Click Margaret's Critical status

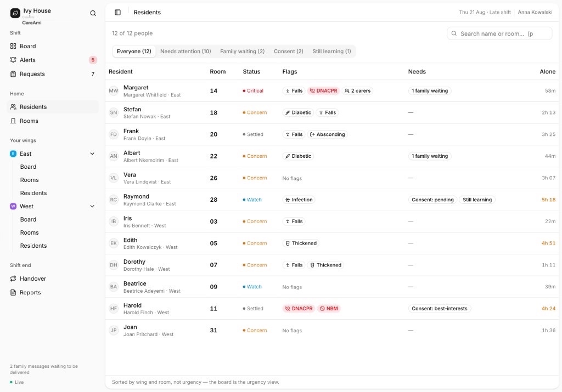pyautogui.click(x=253, y=91)
